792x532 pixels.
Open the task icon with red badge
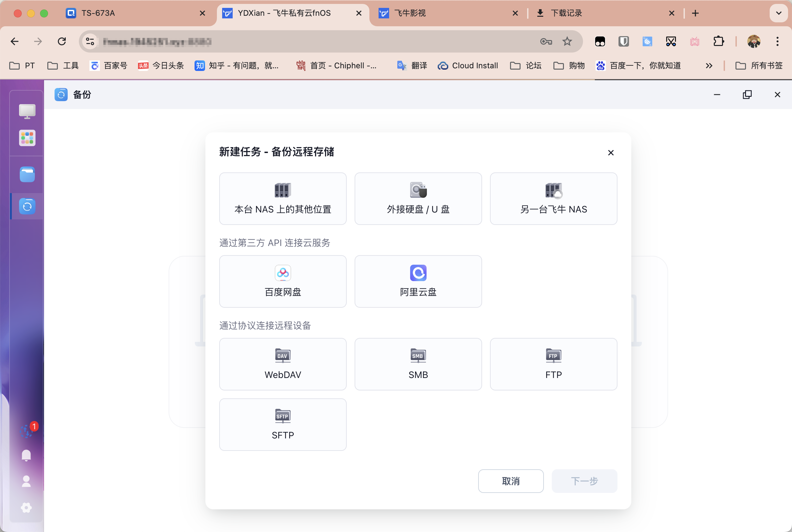tap(27, 432)
